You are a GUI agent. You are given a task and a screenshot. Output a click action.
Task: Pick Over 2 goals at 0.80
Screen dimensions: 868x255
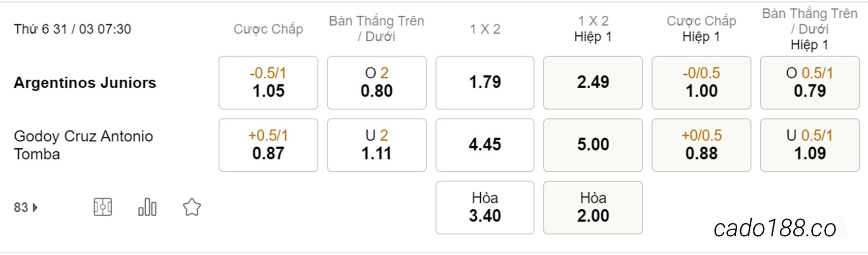(x=377, y=83)
